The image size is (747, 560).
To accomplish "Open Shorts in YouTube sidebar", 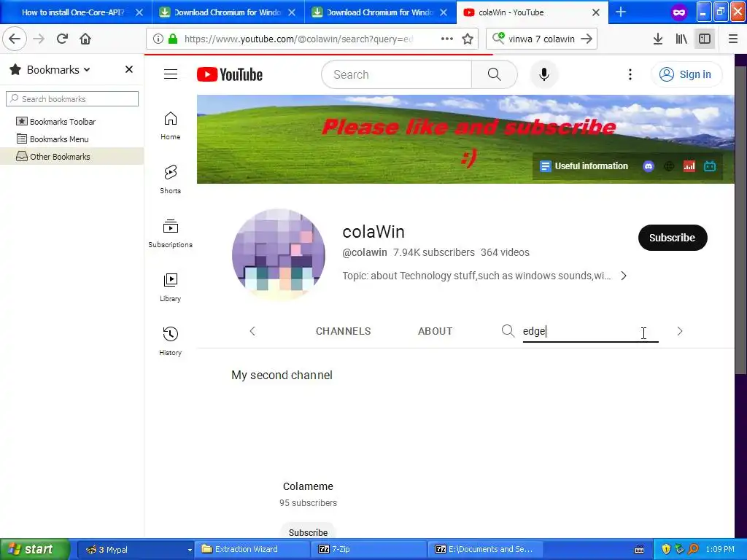I will (171, 179).
